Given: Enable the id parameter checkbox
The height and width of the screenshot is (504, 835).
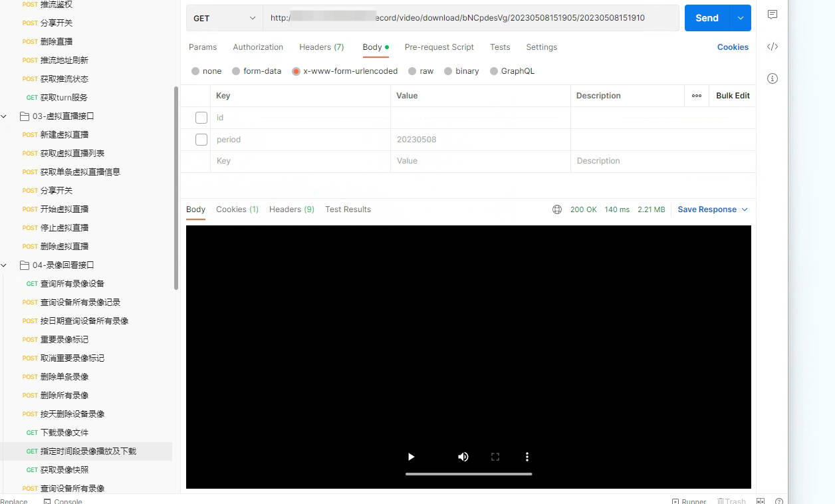Looking at the screenshot, I should (201, 118).
